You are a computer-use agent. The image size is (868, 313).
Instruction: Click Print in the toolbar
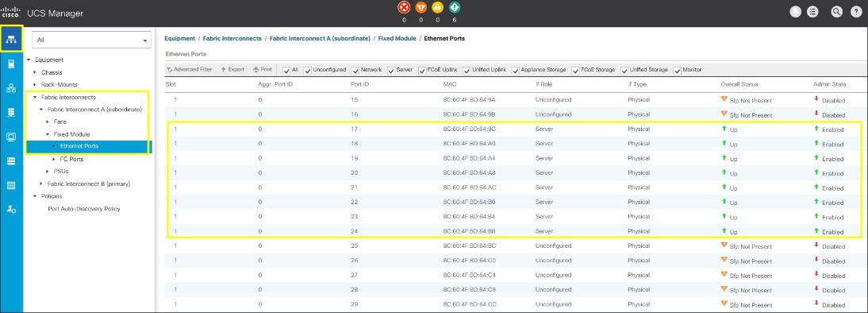[x=263, y=70]
